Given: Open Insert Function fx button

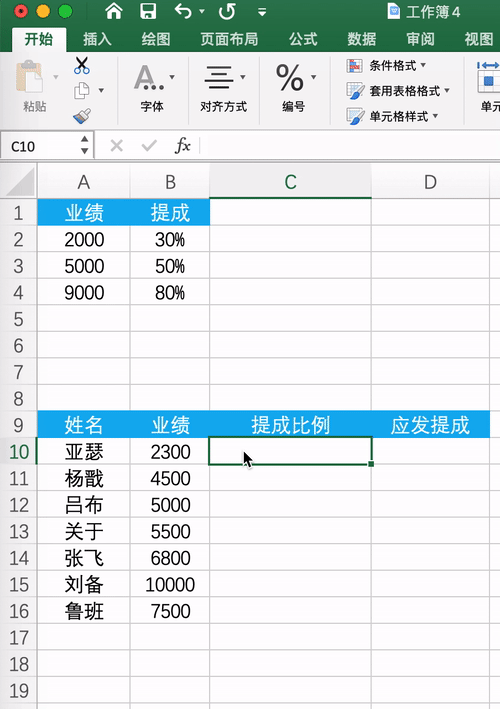Looking at the screenshot, I should click(x=183, y=146).
